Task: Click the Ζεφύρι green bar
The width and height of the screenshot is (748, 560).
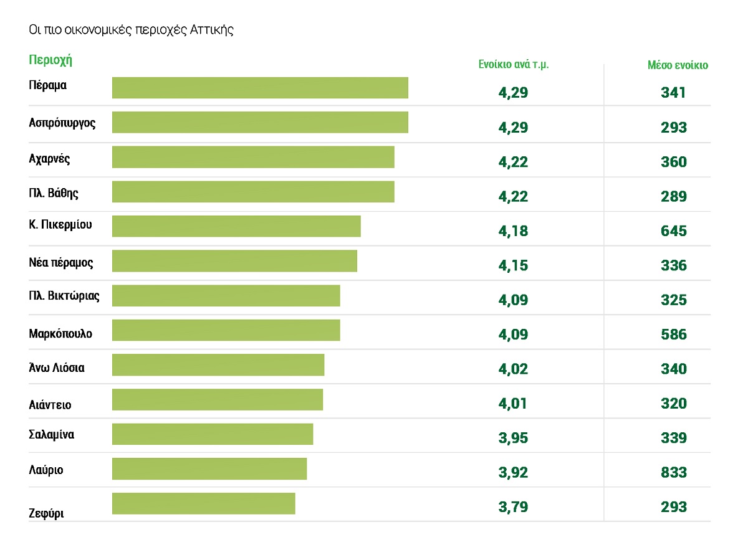Action: pos(204,503)
